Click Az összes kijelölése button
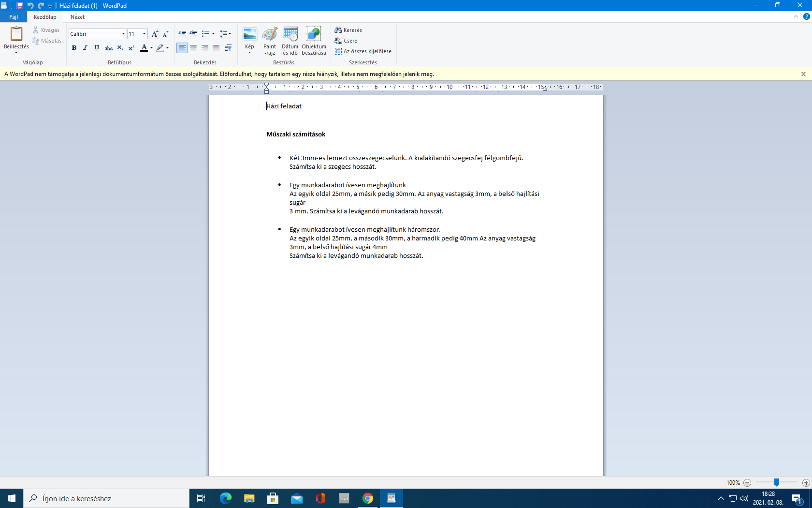Image resolution: width=812 pixels, height=508 pixels. (363, 51)
